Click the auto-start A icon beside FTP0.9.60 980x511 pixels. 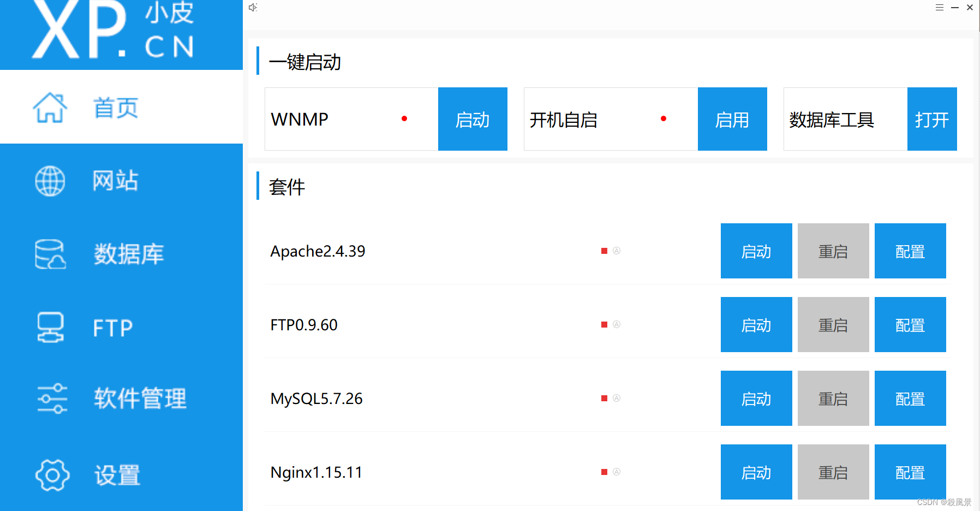[x=617, y=324]
